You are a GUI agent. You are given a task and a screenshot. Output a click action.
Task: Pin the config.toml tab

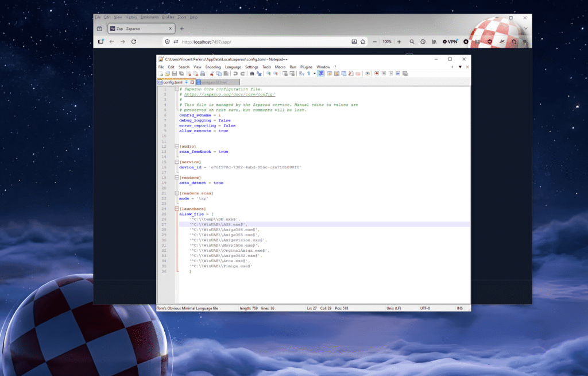click(x=187, y=82)
